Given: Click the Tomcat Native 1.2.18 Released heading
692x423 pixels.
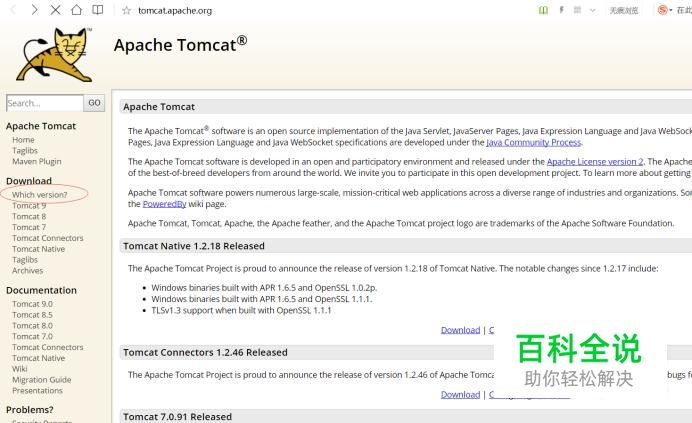Looking at the screenshot, I should (194, 246).
